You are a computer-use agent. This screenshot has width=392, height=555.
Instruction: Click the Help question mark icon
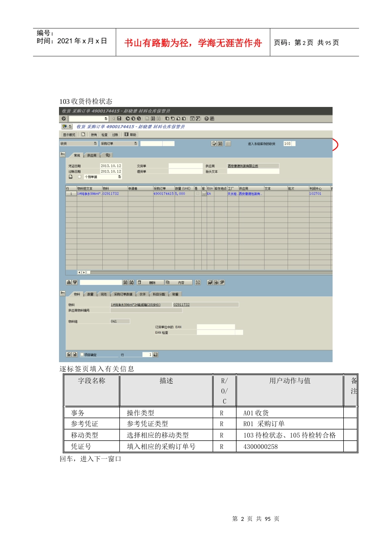[x=206, y=119]
